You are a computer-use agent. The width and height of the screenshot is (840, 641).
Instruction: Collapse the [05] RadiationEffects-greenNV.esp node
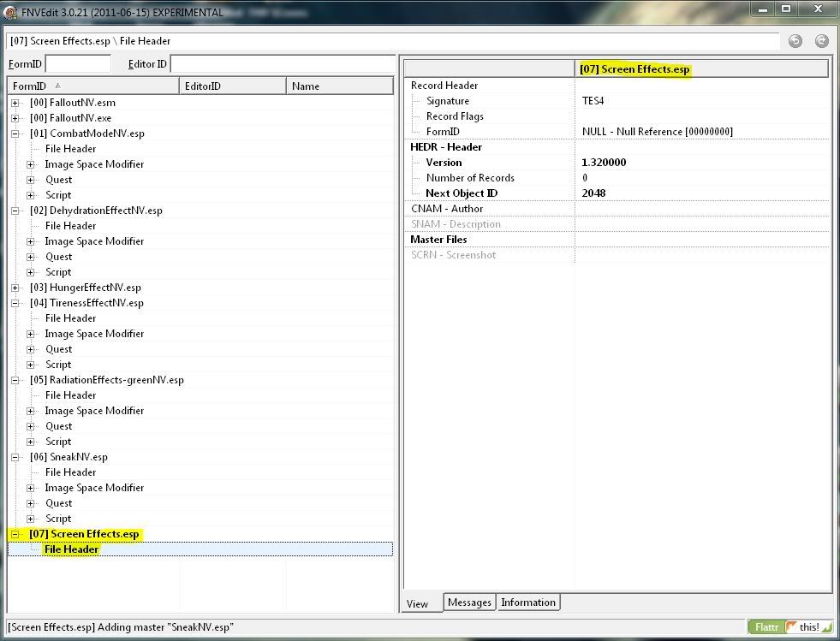tap(15, 380)
